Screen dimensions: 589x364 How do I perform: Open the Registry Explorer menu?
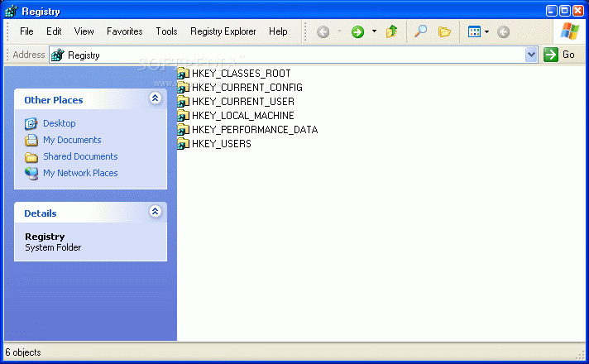coord(223,31)
